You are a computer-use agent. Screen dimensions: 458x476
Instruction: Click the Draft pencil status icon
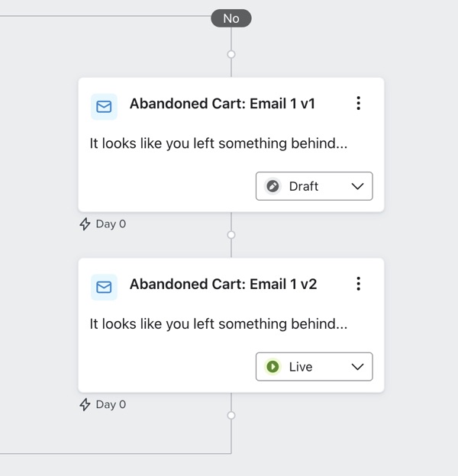pyautogui.click(x=273, y=186)
